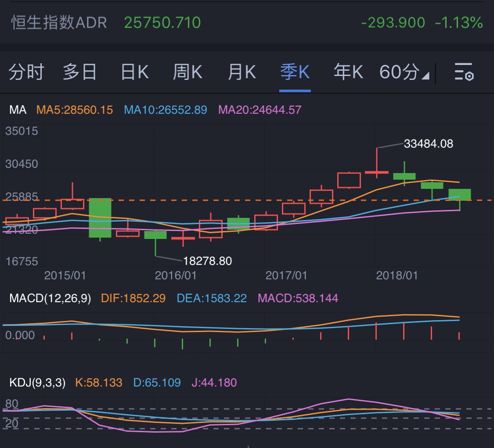
Task: Tap the 恒生指数ADR title
Action: click(x=59, y=23)
